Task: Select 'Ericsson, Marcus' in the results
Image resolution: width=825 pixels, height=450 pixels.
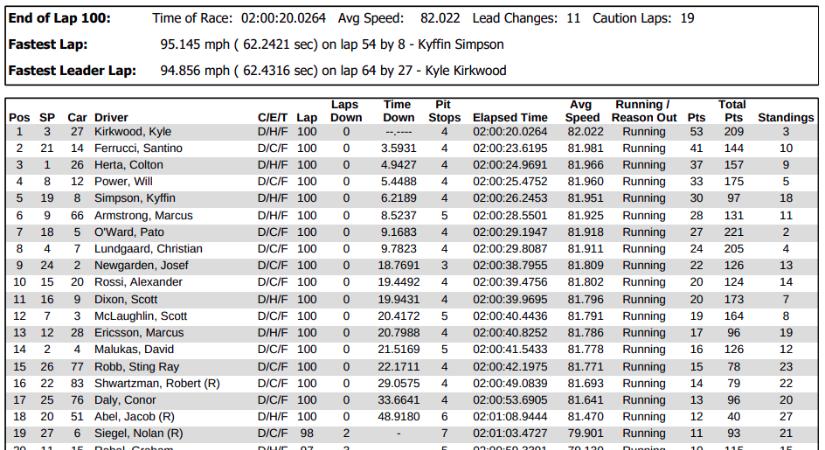Action: 139,333
